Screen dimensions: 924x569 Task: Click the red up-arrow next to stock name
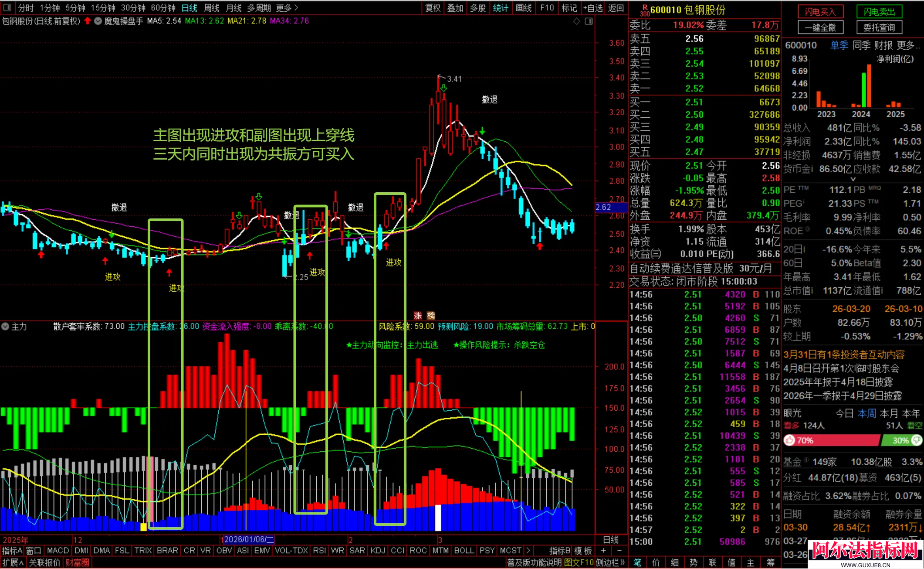88,20
